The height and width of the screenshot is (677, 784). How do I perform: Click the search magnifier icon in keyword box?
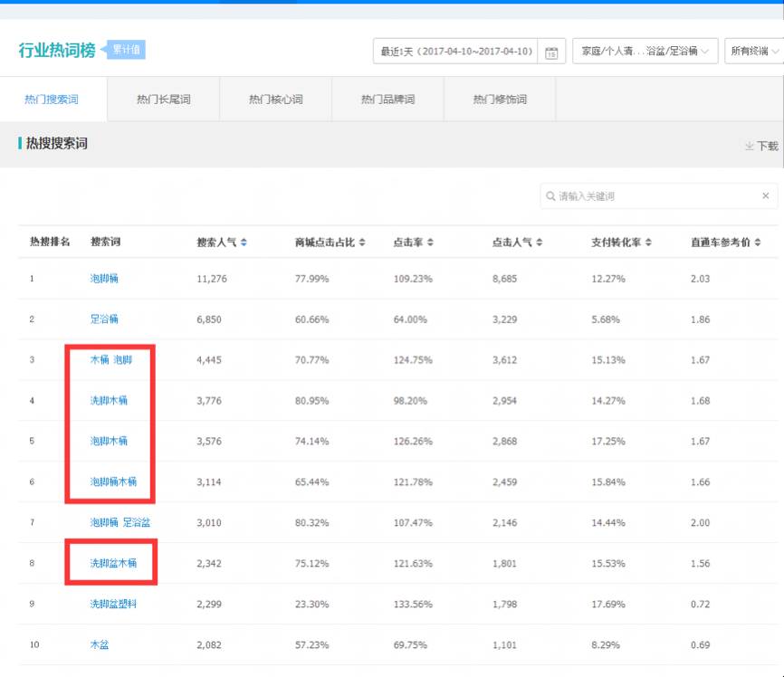pyautogui.click(x=550, y=196)
